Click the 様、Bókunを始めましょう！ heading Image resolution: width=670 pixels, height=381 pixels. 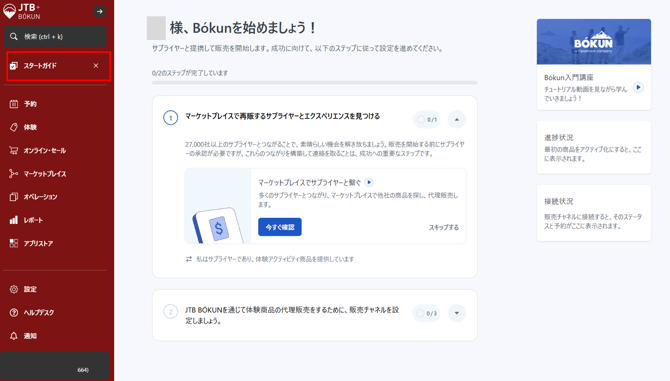point(244,28)
